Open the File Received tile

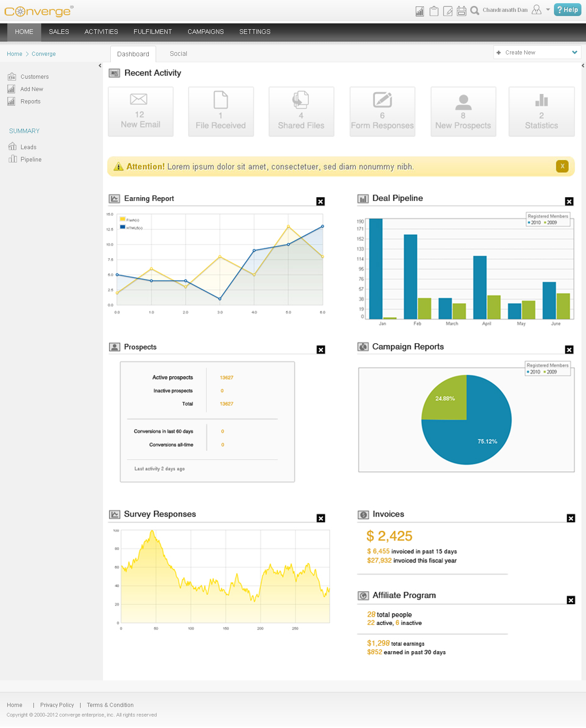(221, 112)
